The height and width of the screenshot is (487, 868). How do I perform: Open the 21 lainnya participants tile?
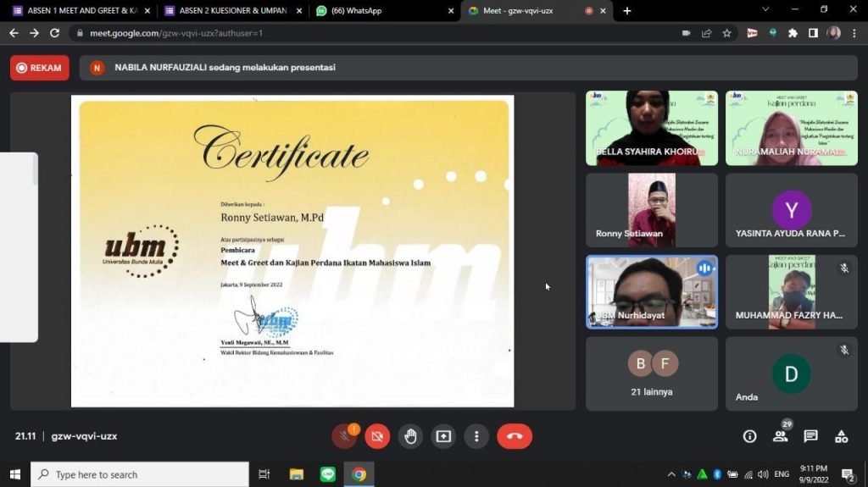click(x=652, y=374)
